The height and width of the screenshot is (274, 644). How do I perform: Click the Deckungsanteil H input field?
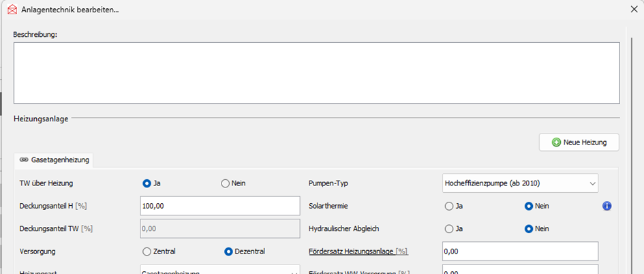(219, 206)
